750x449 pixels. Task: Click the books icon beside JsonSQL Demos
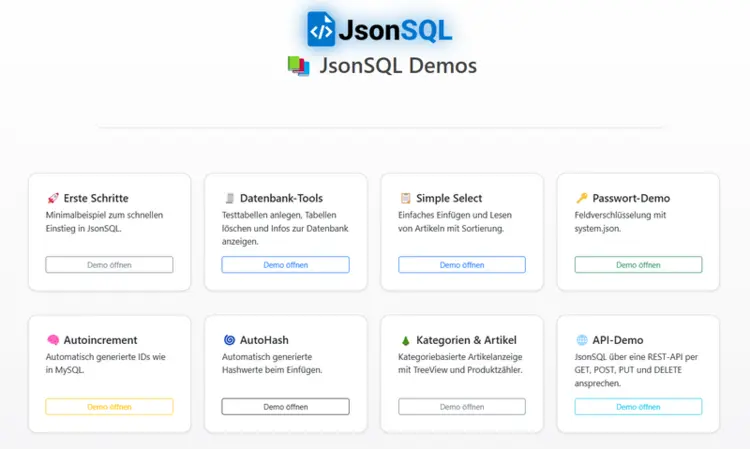pyautogui.click(x=298, y=66)
